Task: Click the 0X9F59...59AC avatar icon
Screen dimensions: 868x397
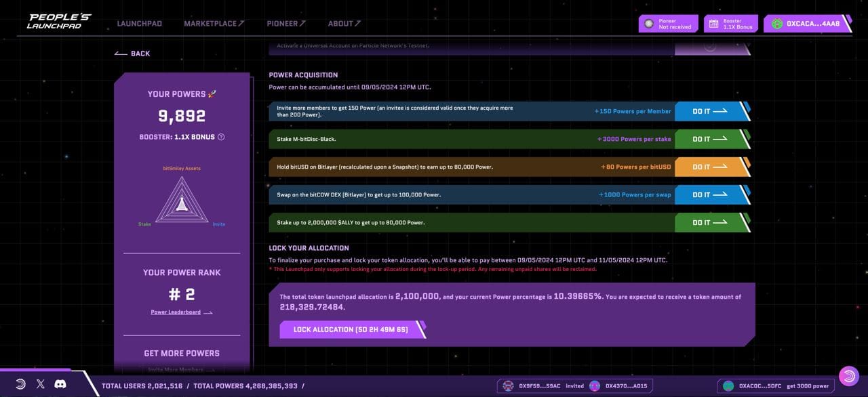Action: [509, 386]
